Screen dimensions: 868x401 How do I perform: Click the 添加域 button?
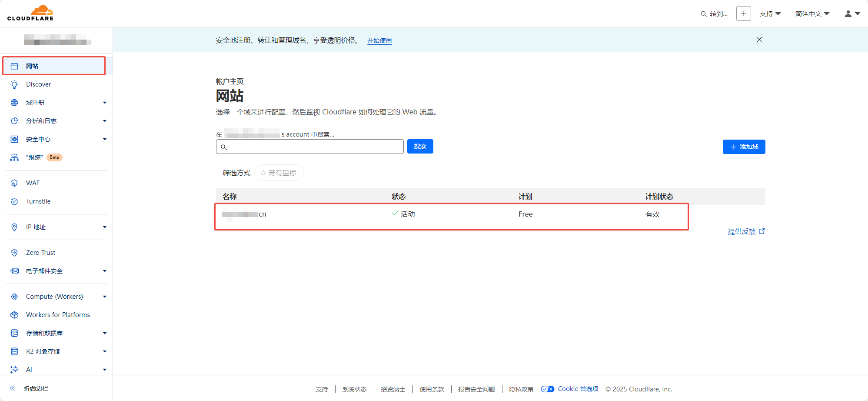(x=744, y=147)
